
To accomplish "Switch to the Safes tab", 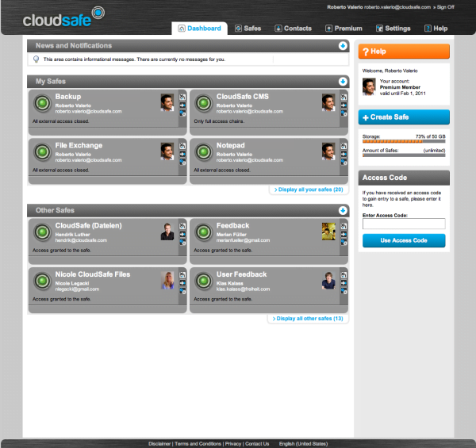I will point(248,29).
